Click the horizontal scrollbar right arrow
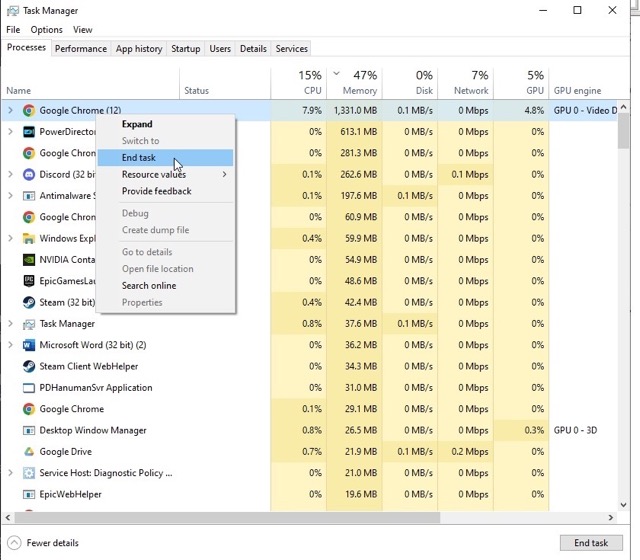 [x=611, y=518]
